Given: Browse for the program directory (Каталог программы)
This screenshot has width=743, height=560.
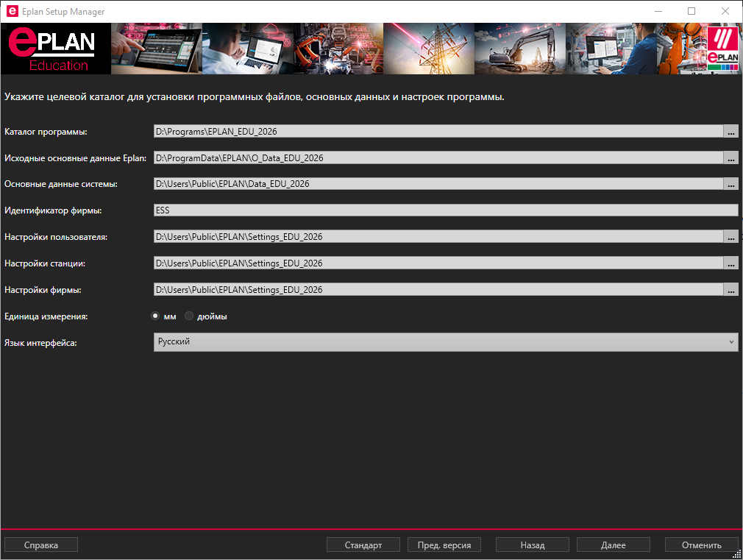Looking at the screenshot, I should tap(730, 131).
